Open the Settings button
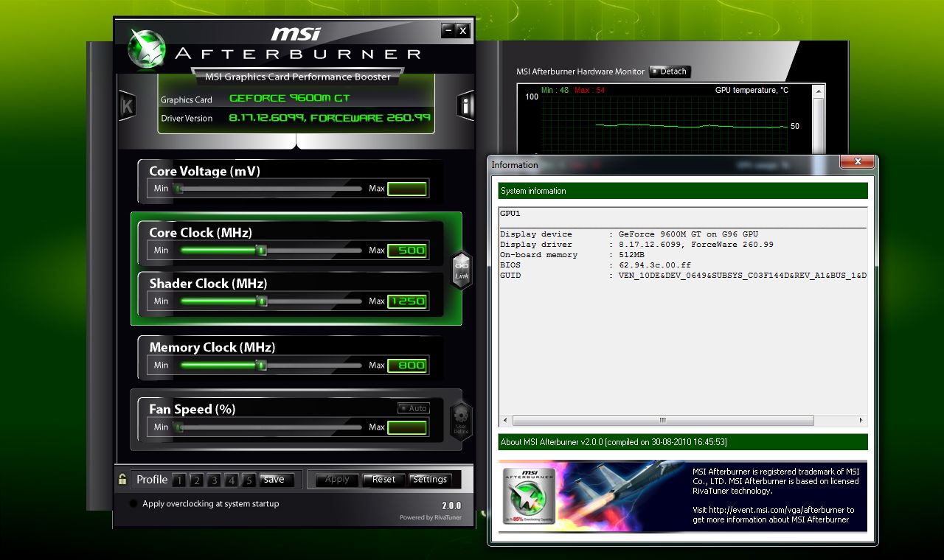 [x=430, y=480]
